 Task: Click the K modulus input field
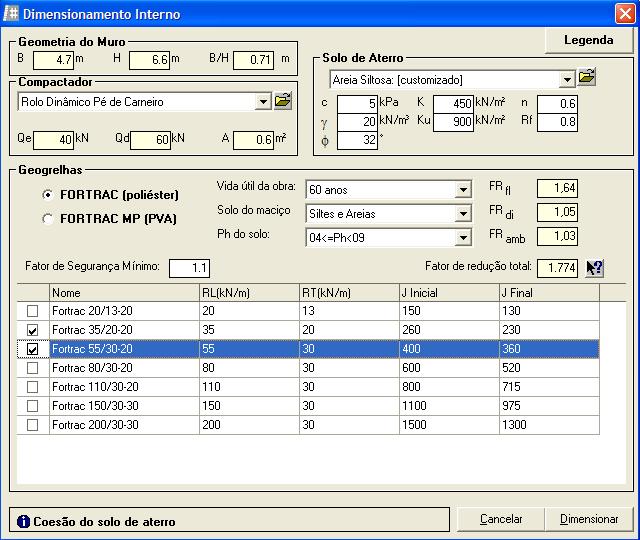click(x=453, y=104)
